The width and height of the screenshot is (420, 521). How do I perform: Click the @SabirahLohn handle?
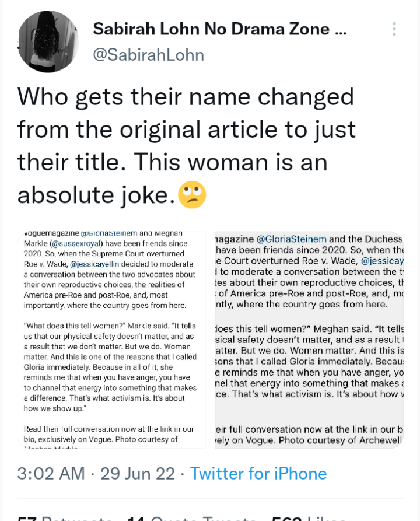(x=149, y=55)
